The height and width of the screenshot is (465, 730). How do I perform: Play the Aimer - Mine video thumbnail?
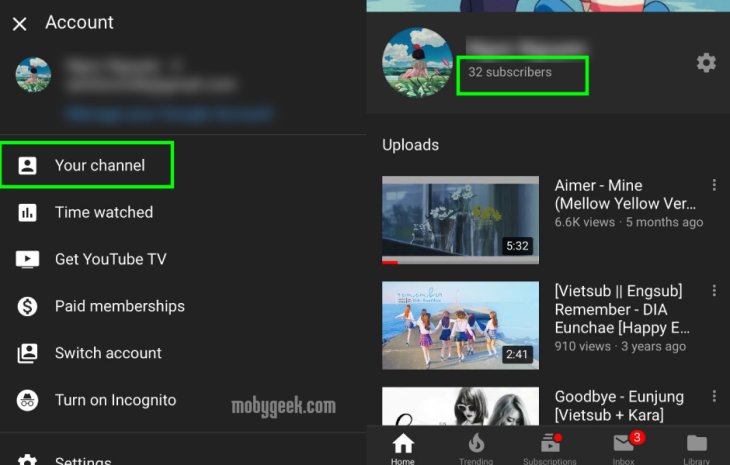click(x=460, y=220)
